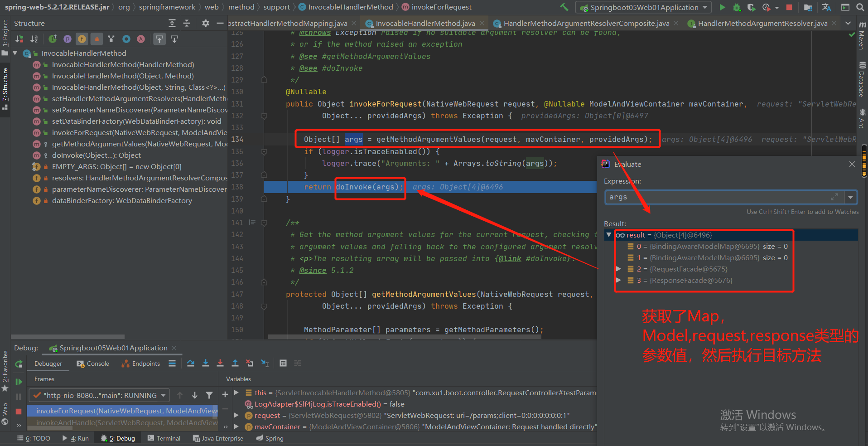
Task: Click Rerun application icon in Debug panel
Action: (19, 364)
